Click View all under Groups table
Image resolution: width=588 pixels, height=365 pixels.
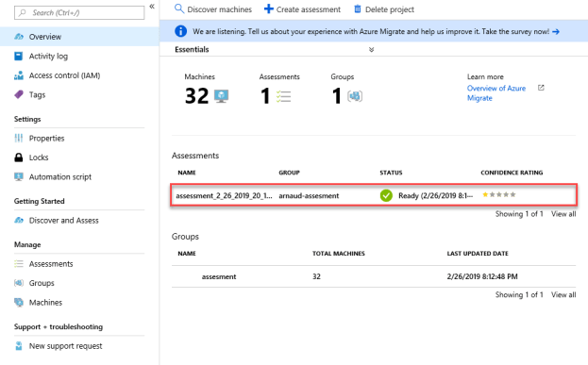tap(563, 295)
